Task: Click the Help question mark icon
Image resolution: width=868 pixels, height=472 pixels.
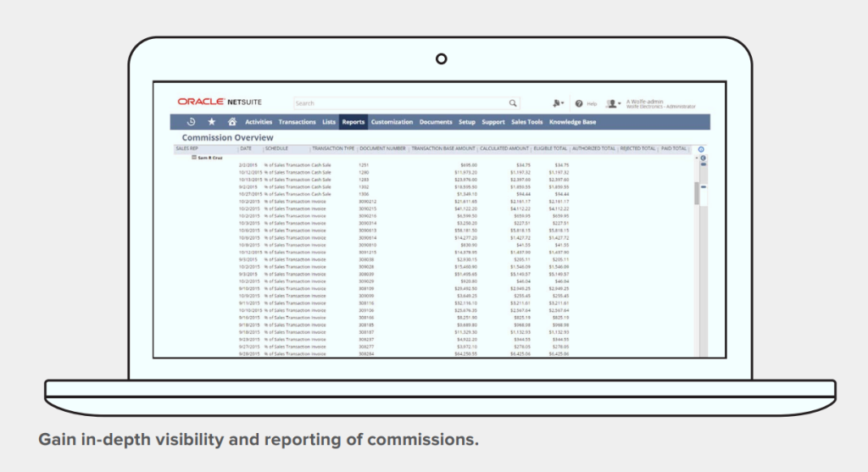Action: pyautogui.click(x=578, y=103)
